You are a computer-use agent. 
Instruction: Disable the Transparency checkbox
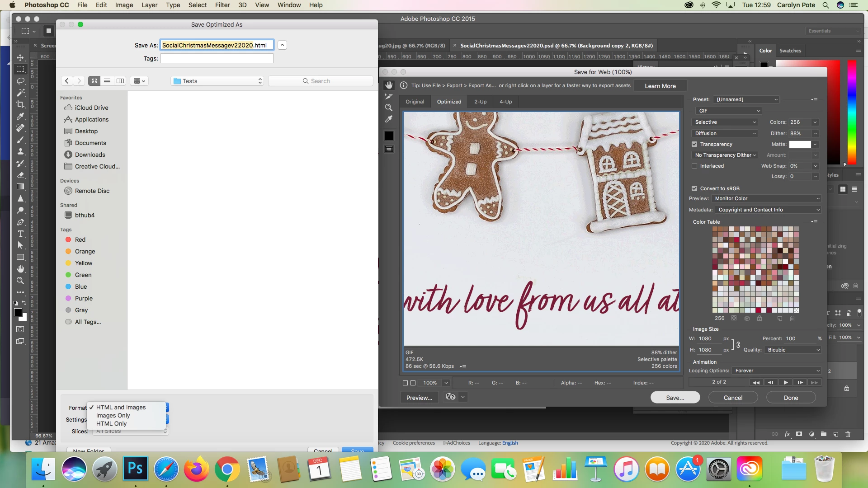tap(694, 144)
